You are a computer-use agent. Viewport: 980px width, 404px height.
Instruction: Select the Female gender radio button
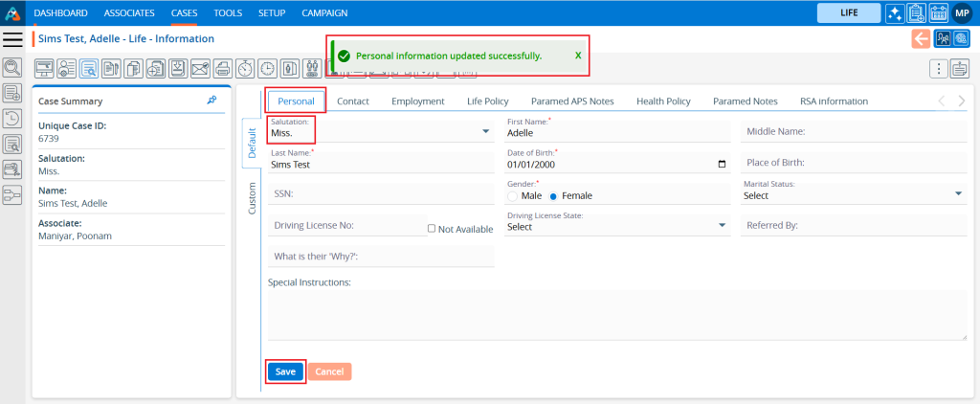click(x=553, y=196)
